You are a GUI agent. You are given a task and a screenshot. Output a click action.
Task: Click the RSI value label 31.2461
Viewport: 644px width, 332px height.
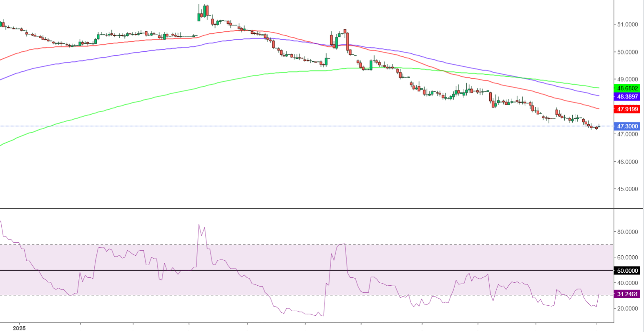point(627,294)
